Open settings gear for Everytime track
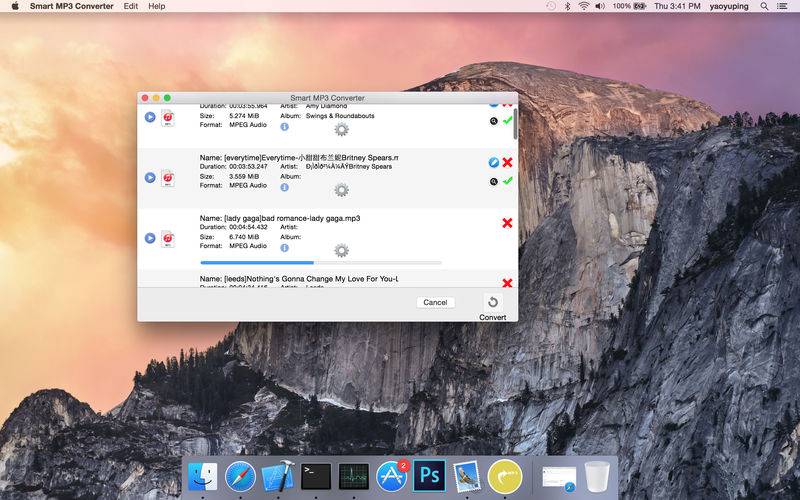 [x=341, y=190]
